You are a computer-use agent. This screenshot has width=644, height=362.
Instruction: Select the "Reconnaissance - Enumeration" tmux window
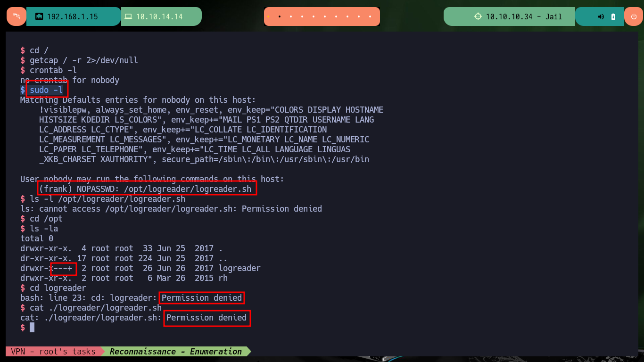[176, 352]
